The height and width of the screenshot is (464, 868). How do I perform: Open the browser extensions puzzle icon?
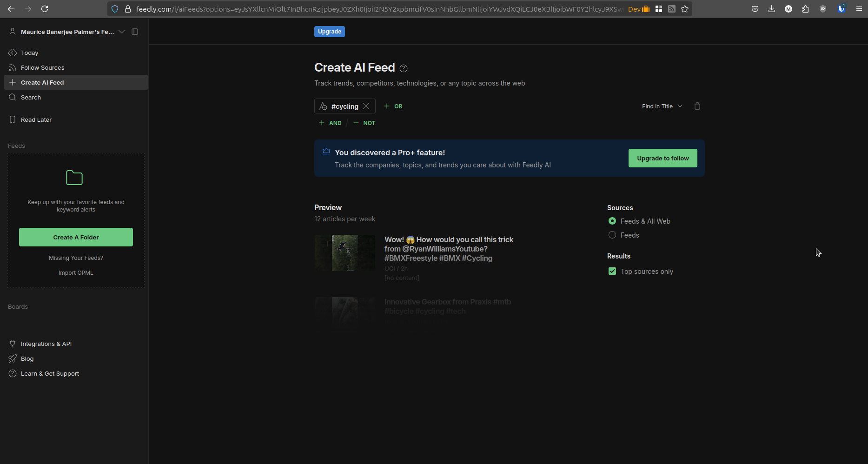click(x=805, y=9)
